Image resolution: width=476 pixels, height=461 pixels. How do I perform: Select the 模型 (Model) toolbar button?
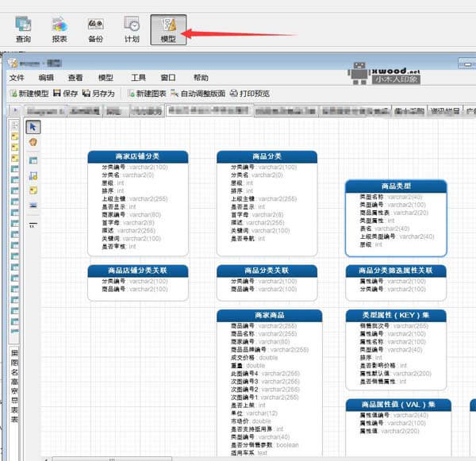click(168, 30)
